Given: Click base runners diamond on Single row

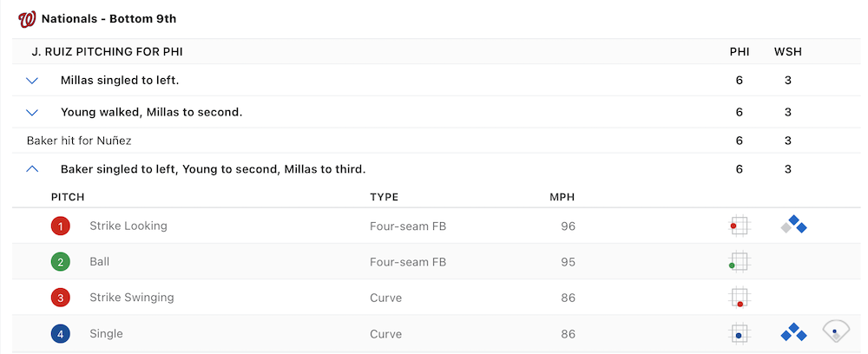Looking at the screenshot, I should tap(793, 333).
